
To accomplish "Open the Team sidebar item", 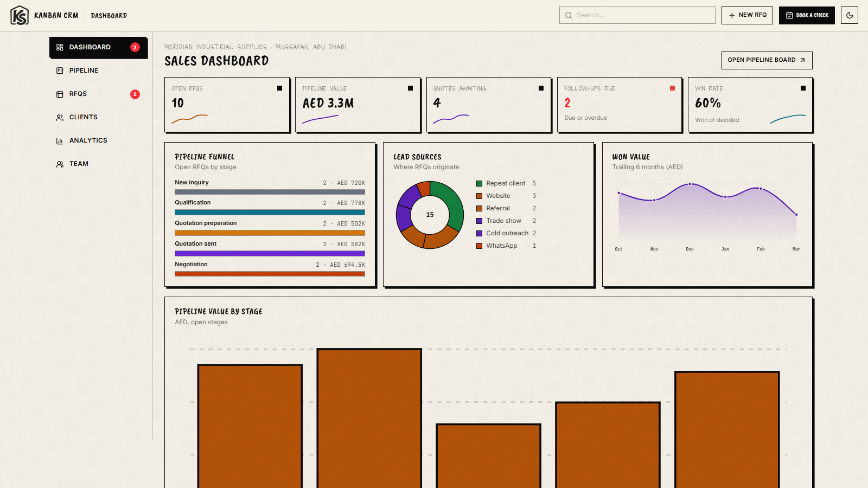I will tap(98, 164).
